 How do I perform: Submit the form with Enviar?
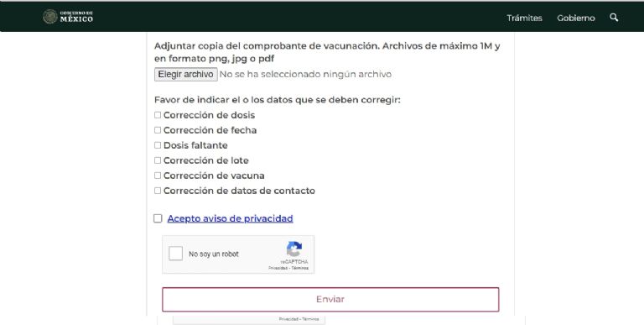330,300
